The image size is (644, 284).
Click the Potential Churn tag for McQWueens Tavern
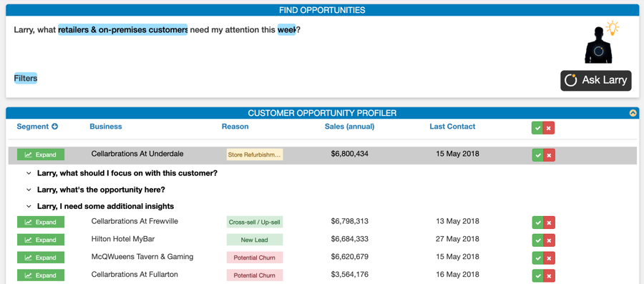click(255, 258)
